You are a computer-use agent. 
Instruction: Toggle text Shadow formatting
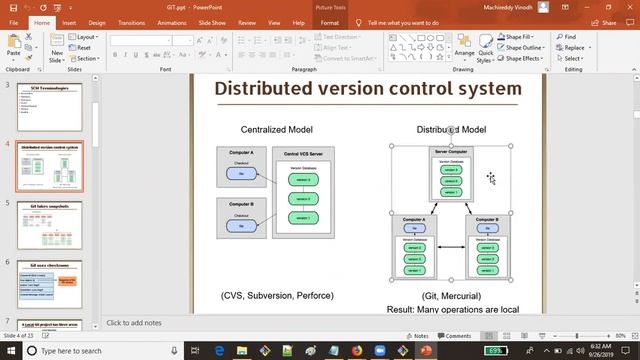[146, 55]
